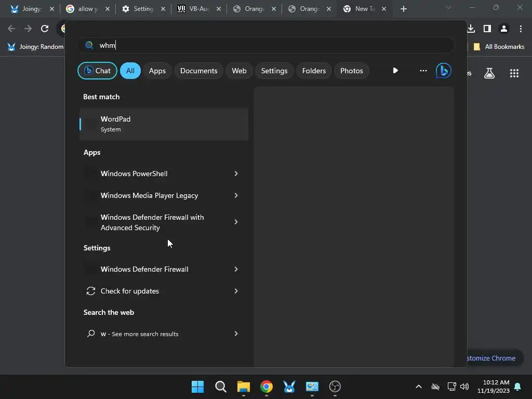Open the OBS Studio taskbar icon

coord(335,387)
